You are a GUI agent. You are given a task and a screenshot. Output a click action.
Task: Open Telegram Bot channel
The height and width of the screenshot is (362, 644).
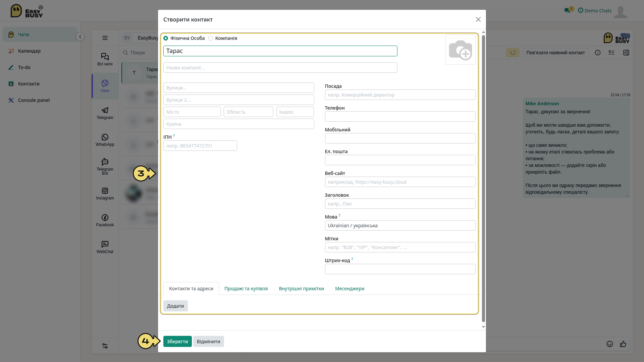pos(105,167)
